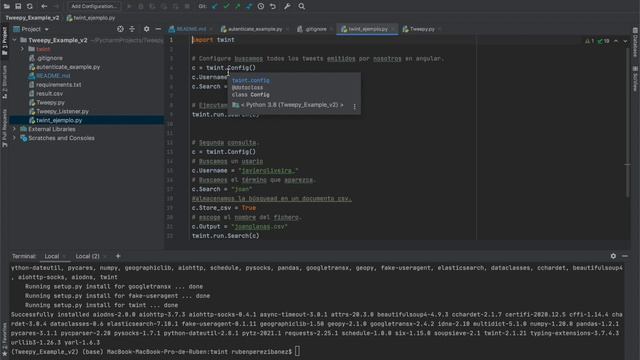Viewport: 640px width, 360px height.
Task: Hide Terminal panel with minus icon
Action: pyautogui.click(x=625, y=256)
